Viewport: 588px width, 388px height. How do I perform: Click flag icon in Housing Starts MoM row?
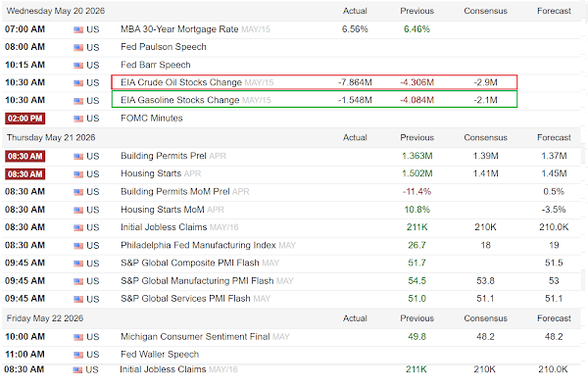[78, 210]
